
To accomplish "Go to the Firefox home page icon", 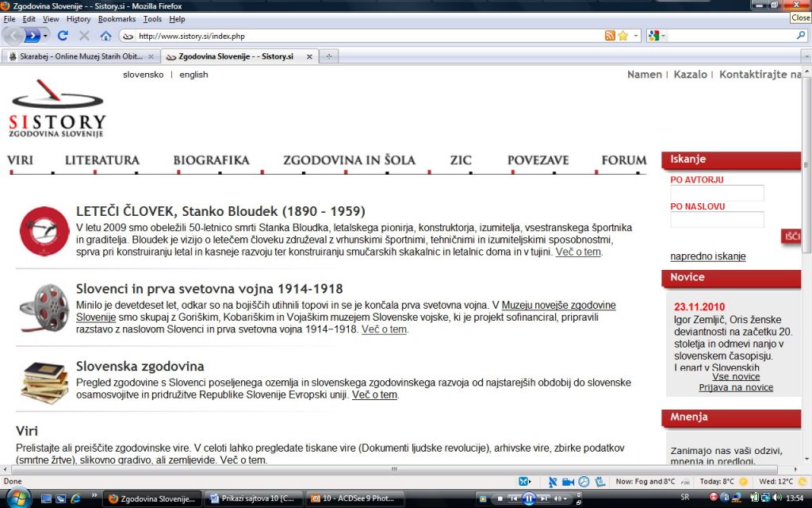I will pyautogui.click(x=105, y=36).
